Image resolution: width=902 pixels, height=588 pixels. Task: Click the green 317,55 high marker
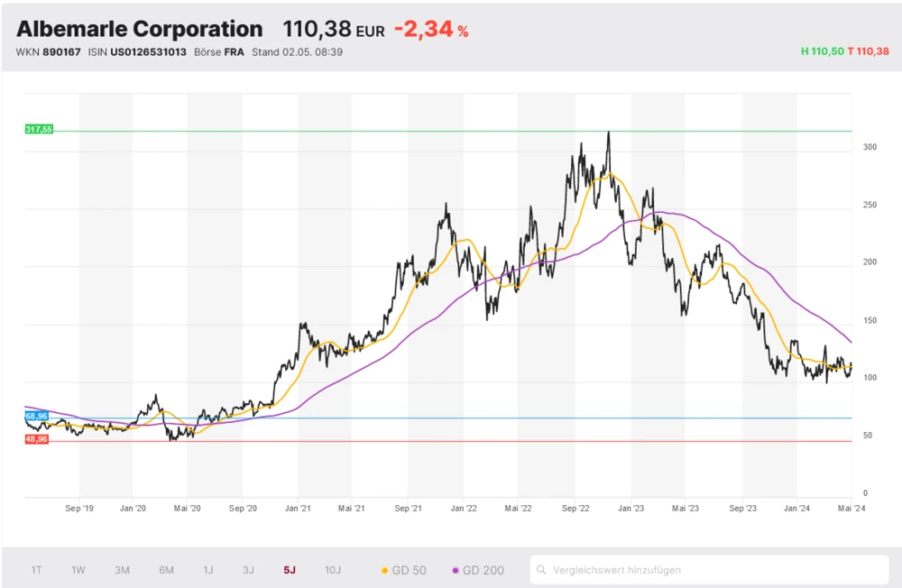[39, 130]
